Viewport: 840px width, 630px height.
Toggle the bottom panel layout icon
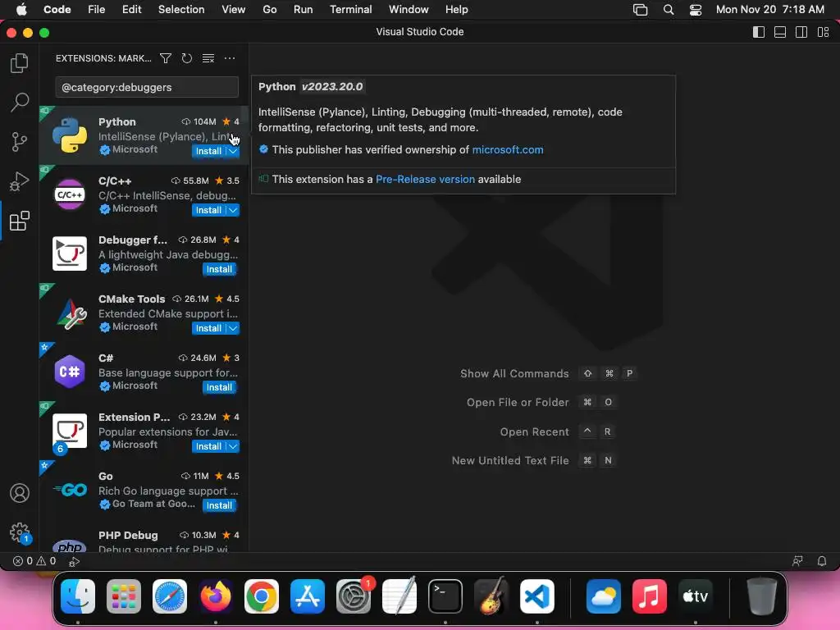[x=780, y=32]
